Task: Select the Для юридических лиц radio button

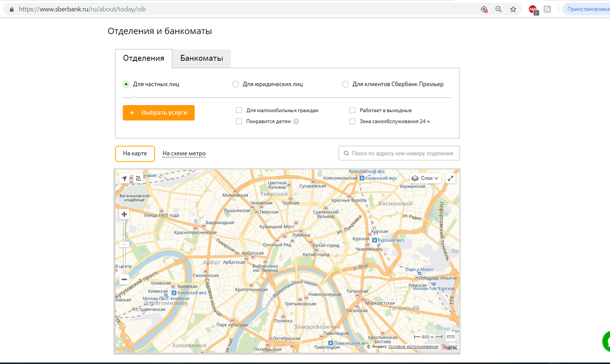Action: coord(235,84)
